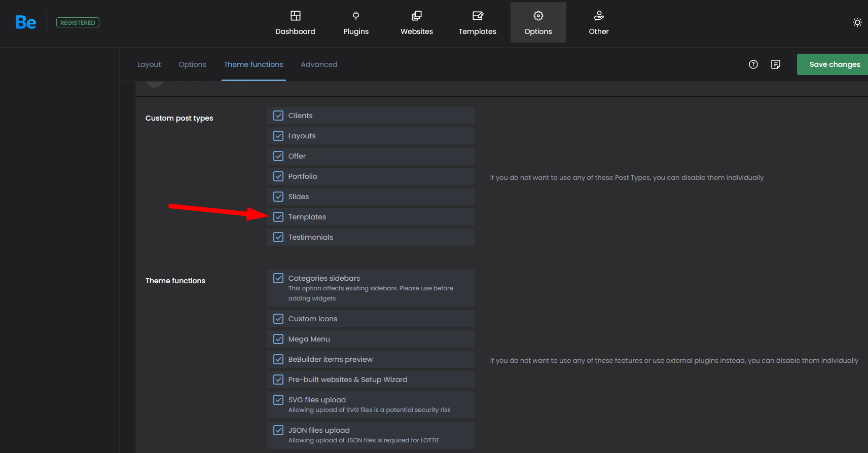Disable BeBuilder items preview

[278, 359]
